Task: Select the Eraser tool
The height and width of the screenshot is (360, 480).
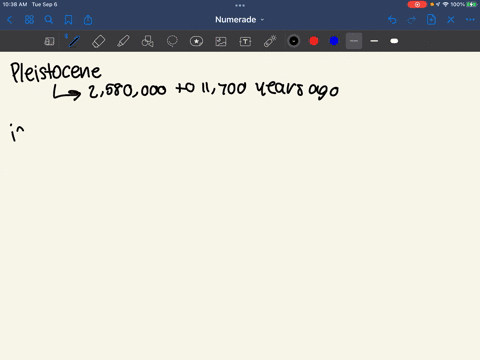Action: (98, 41)
